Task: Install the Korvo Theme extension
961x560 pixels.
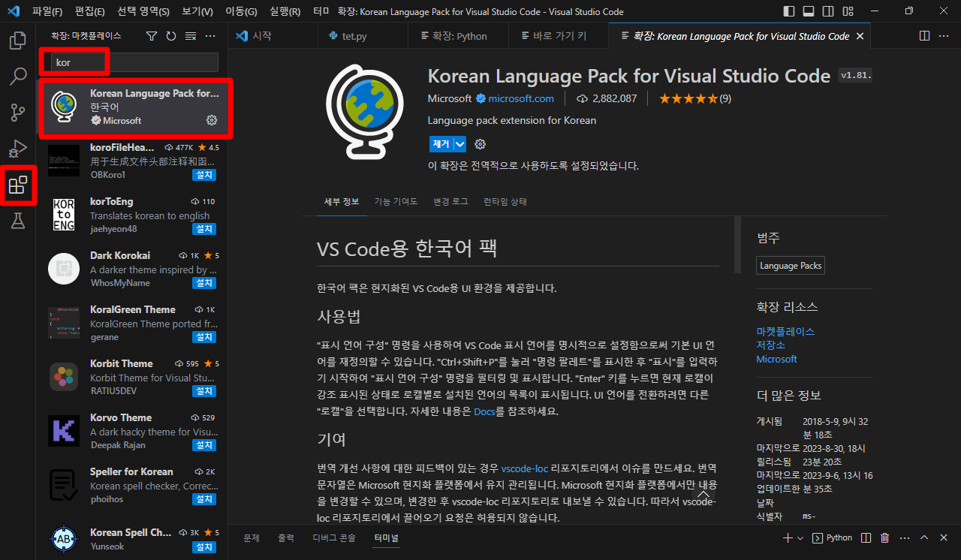Action: 204,445
